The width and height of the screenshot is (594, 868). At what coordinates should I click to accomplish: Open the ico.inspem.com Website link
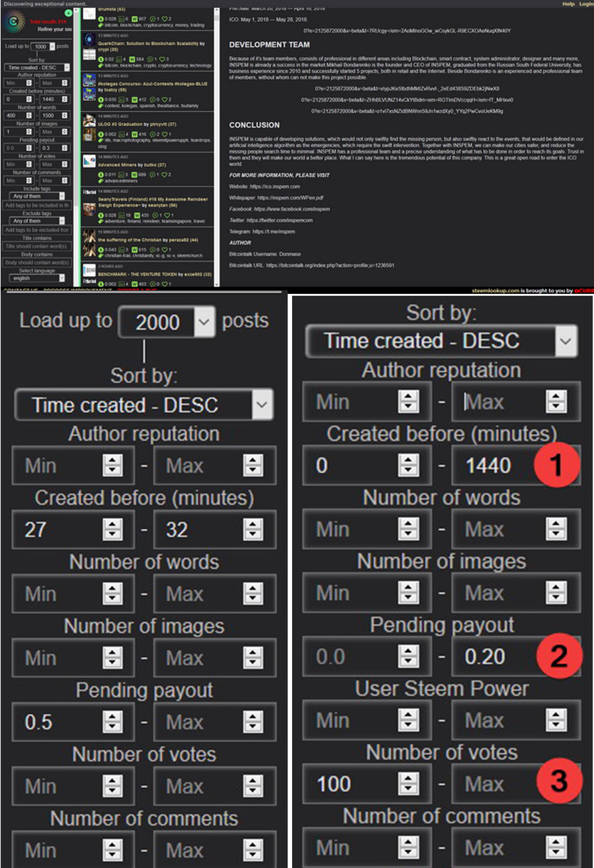pyautogui.click(x=275, y=186)
